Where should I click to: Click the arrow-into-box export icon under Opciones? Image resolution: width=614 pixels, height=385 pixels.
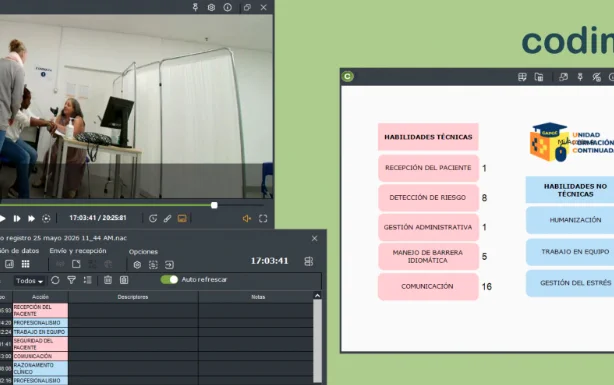tap(170, 265)
